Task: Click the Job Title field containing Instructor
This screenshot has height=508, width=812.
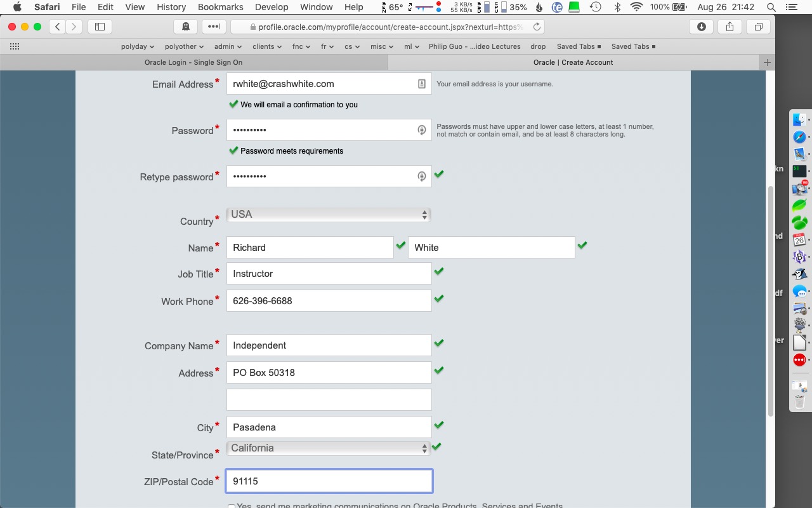Action: point(329,274)
